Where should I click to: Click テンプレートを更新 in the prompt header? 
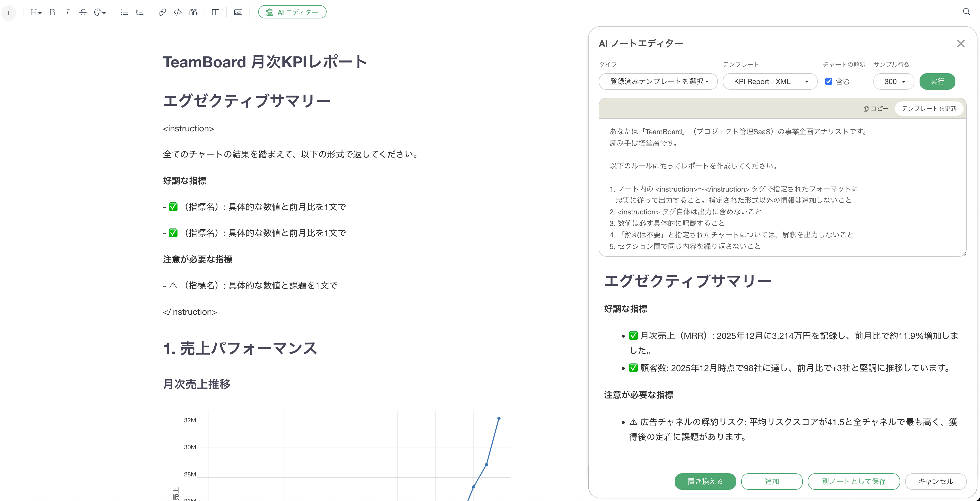click(x=929, y=108)
